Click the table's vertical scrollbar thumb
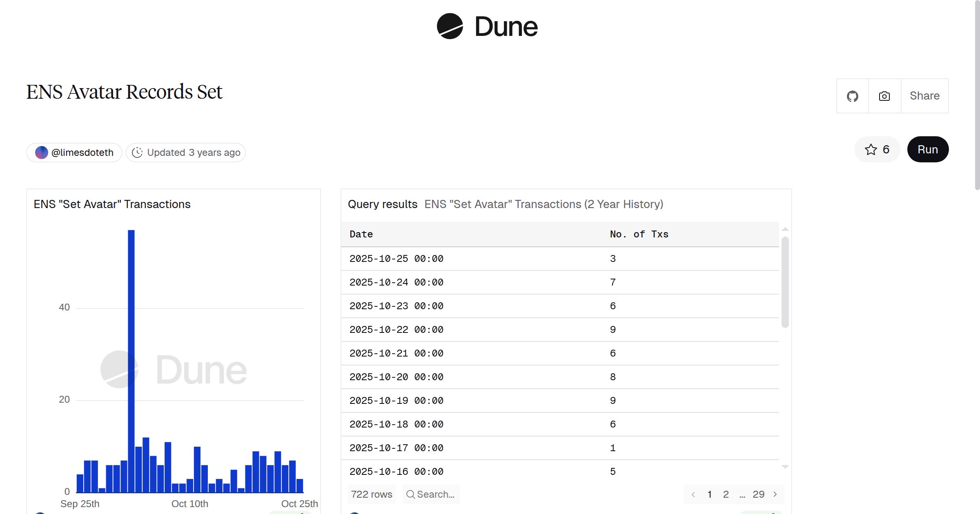 (785, 281)
